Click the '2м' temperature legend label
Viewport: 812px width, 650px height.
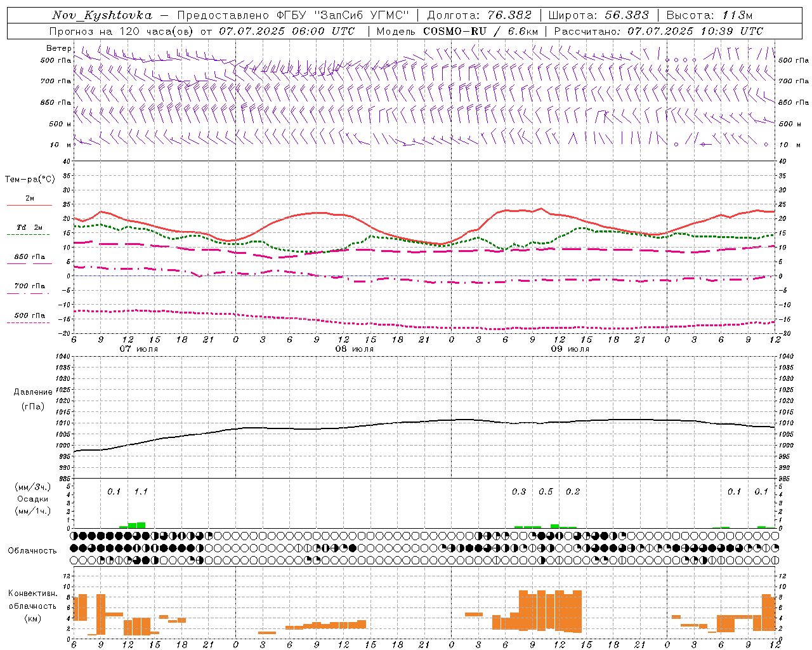click(30, 199)
